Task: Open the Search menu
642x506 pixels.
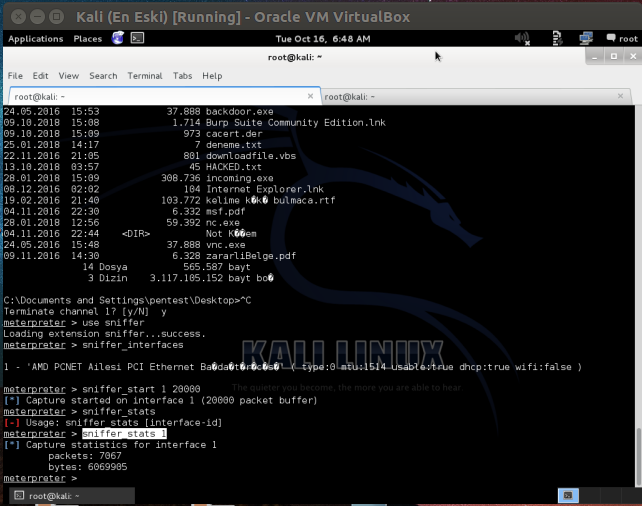Action: click(x=103, y=76)
